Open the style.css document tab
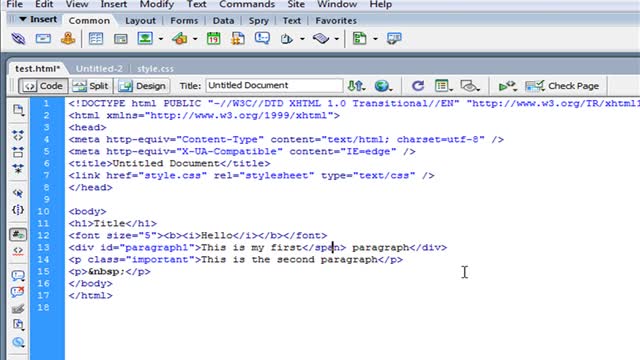 click(x=155, y=69)
